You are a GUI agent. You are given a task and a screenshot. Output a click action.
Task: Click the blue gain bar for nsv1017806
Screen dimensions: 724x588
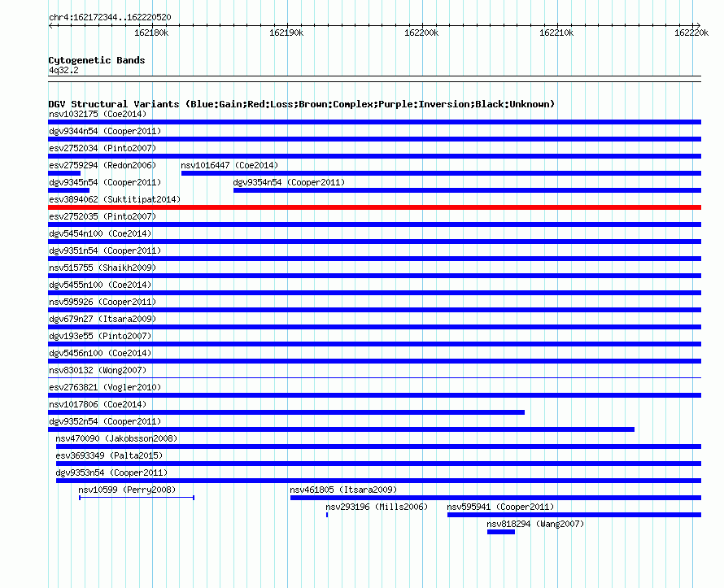tap(286, 412)
